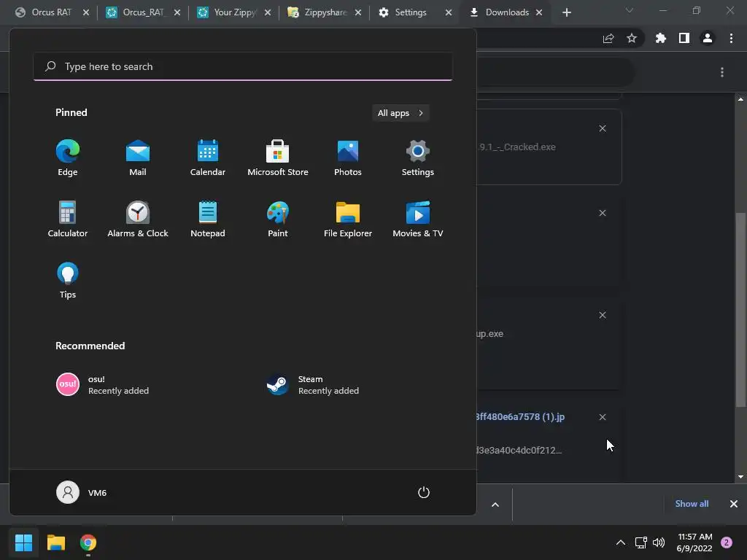Switch to the first Orcus RAT tab
Screen dimensions: 747x560
point(44,12)
